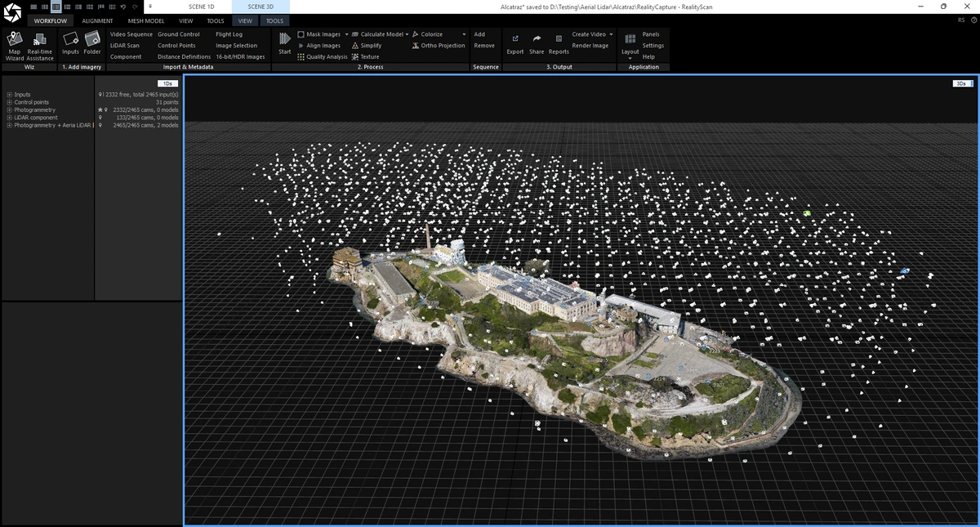Screen dimensions: 980x527
Task: Expand the Photogrammetry tree node
Action: coord(9,109)
